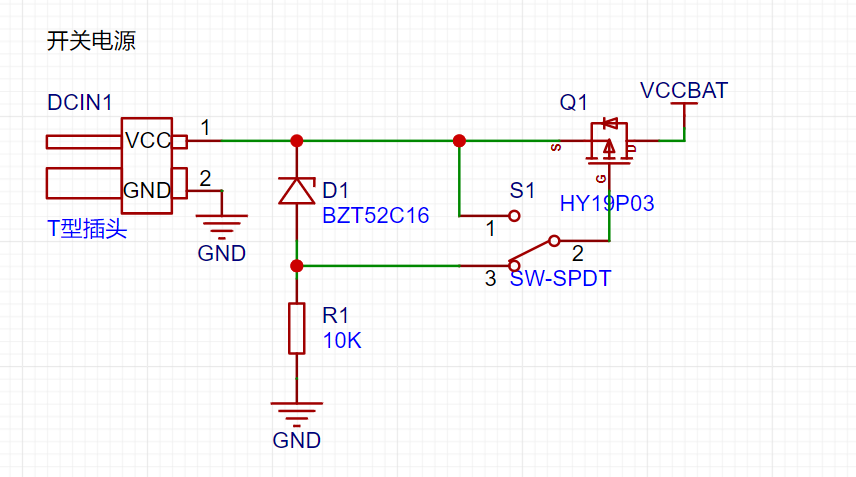856x477 pixels.
Task: Click the VCC pin label on connector
Action: [148, 141]
